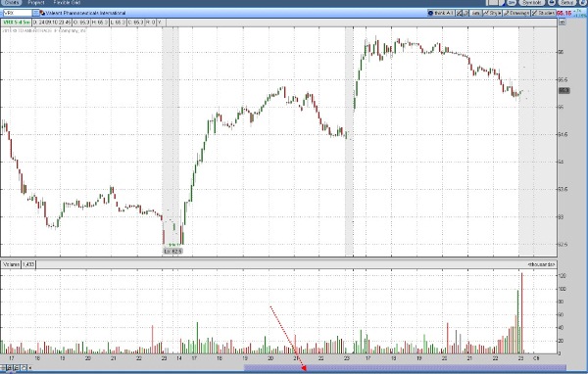588x374 pixels.
Task: Click the company info icon before Valeant Pharmaceuticals
Action: tap(42, 13)
